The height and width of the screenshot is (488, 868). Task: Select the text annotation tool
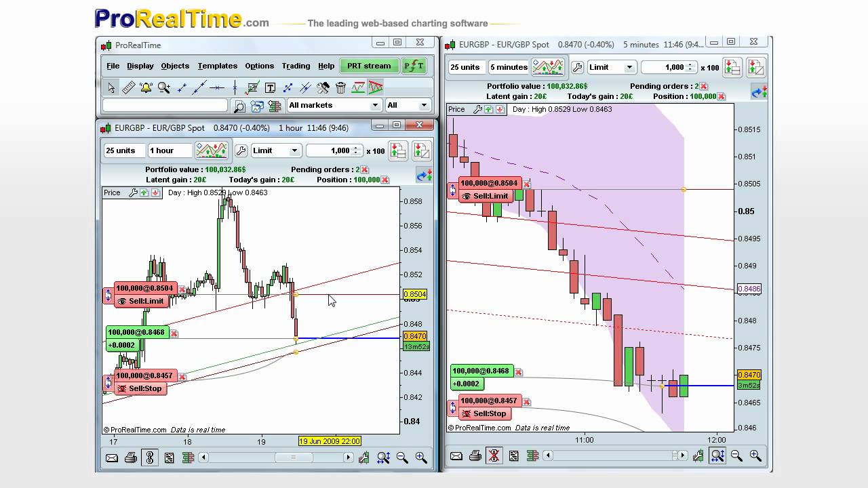point(270,87)
